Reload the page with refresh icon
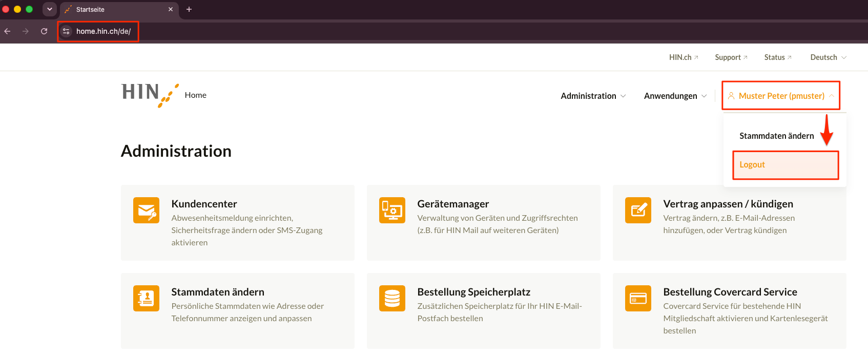The image size is (868, 357). 44,31
